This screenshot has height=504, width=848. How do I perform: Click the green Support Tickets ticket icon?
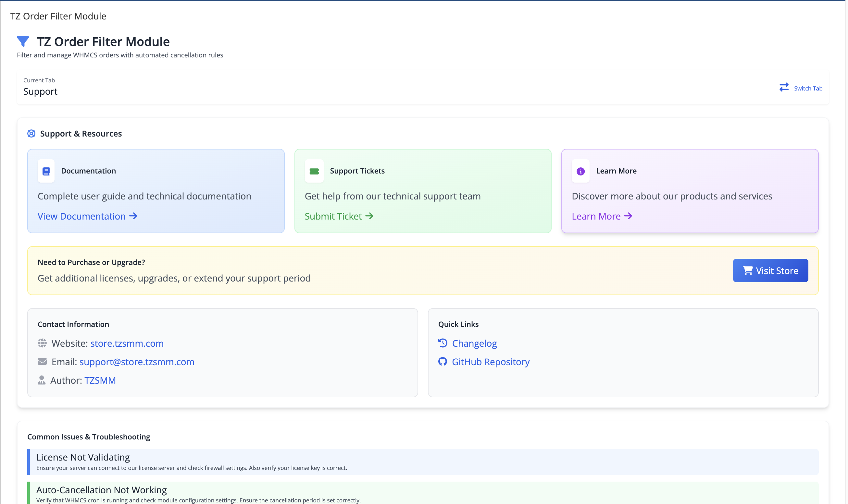(x=314, y=171)
